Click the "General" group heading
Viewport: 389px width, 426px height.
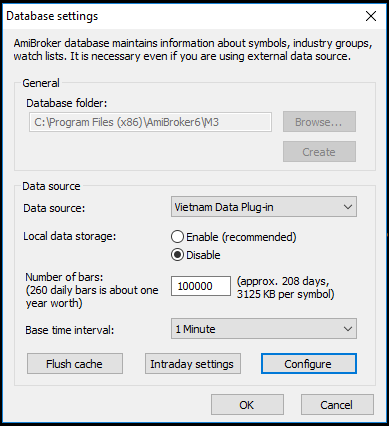point(41,83)
